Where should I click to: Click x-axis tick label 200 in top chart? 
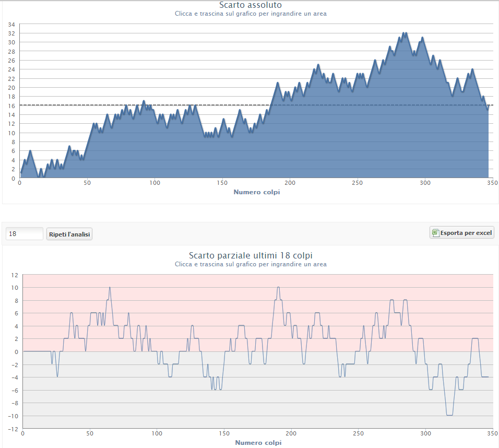[290, 183]
